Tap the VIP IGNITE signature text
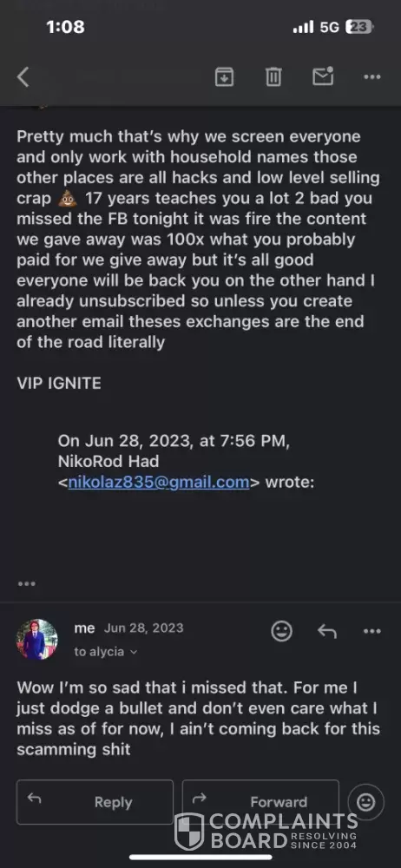Viewport: 401px width, 868px height. [59, 384]
